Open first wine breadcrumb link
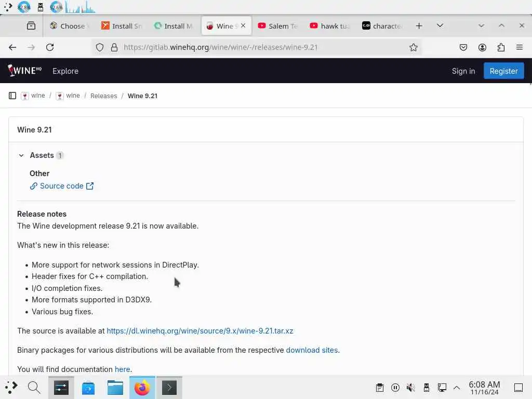This screenshot has width=532, height=399. pos(38,96)
